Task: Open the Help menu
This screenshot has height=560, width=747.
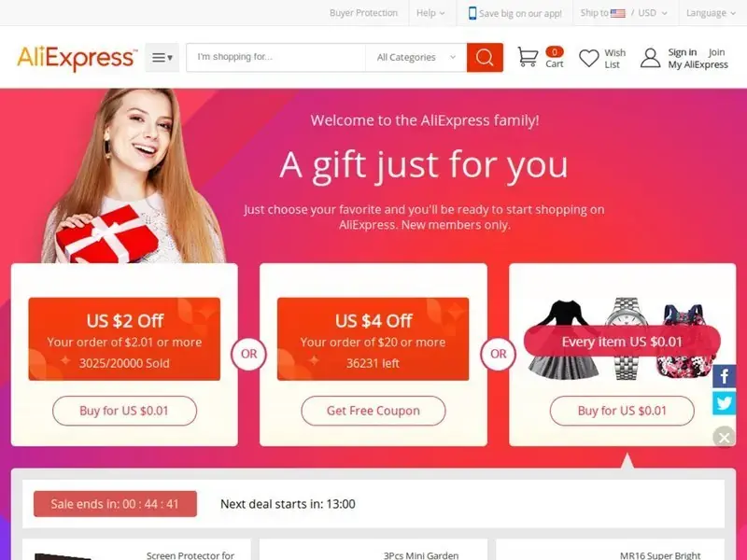Action: coord(430,13)
